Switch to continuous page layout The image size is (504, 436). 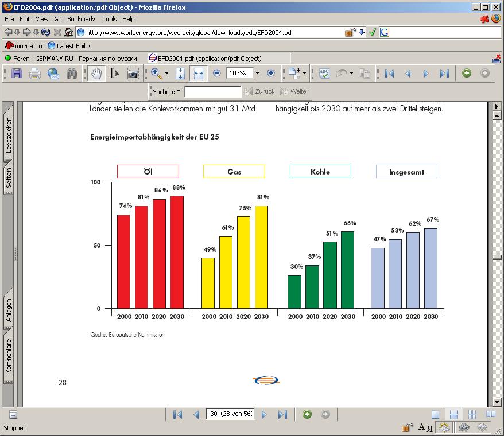(x=453, y=414)
